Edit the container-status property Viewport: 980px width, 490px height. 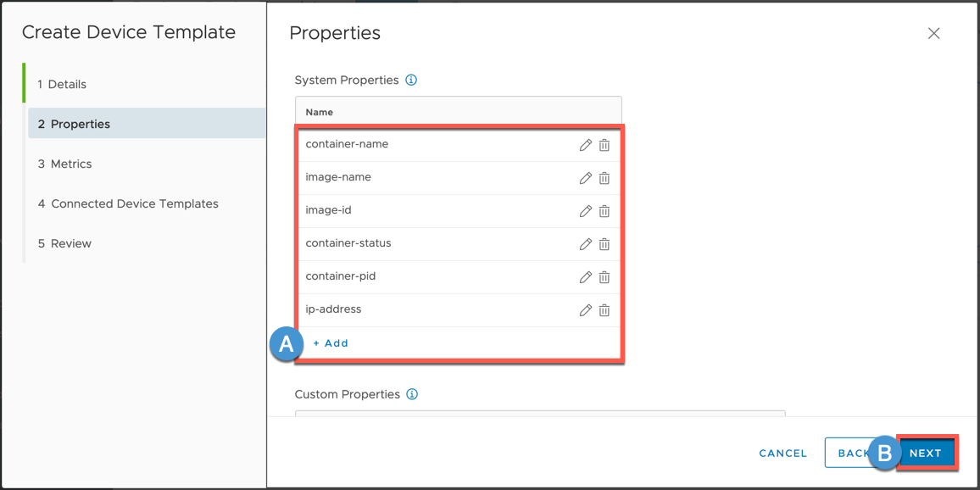tap(585, 244)
